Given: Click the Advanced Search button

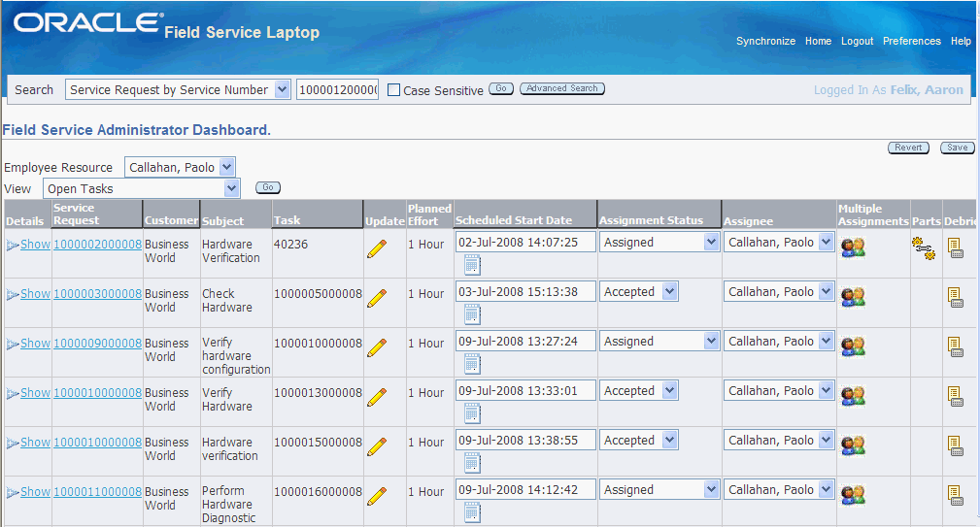Looking at the screenshot, I should (562, 88).
